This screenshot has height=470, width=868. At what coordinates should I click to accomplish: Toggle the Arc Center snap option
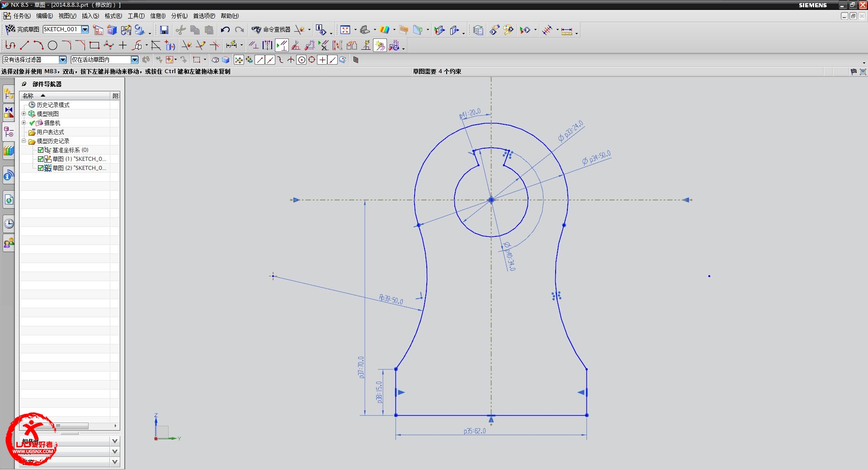point(302,60)
